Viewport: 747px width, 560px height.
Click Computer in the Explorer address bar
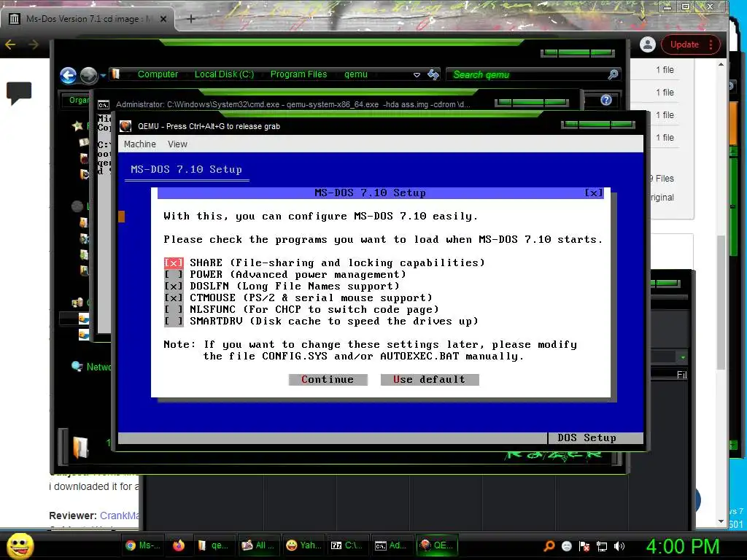click(158, 74)
